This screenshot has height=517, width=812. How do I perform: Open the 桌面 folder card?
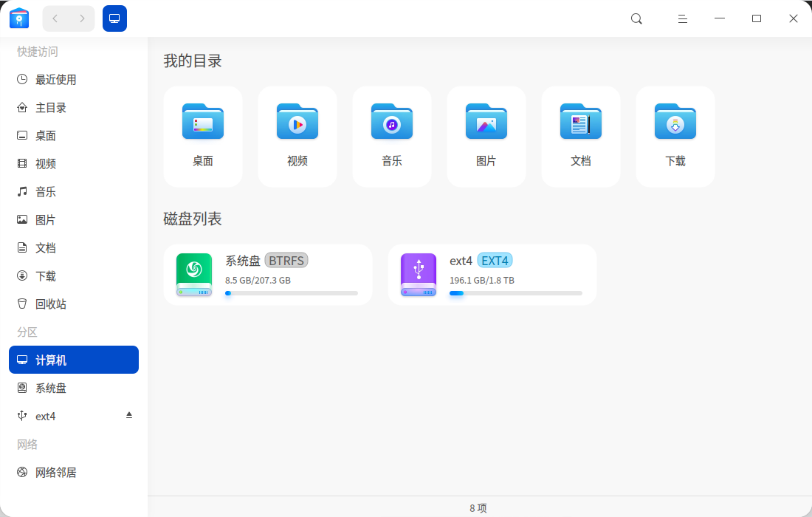click(x=202, y=136)
